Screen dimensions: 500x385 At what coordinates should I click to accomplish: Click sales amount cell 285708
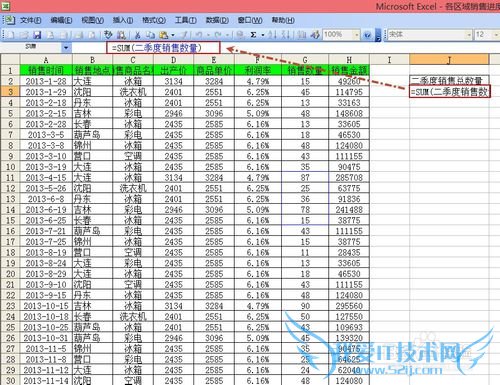(349, 178)
